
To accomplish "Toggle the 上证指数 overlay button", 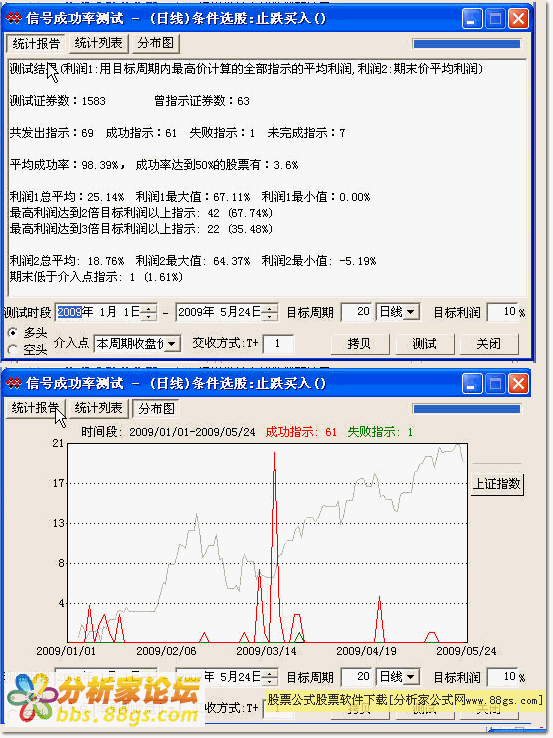I will pos(497,484).
